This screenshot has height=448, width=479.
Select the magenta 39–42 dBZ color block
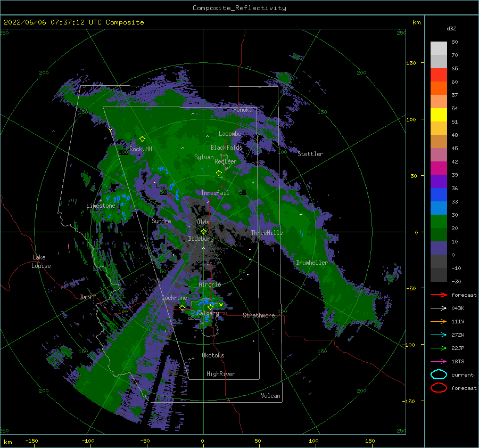coord(439,168)
